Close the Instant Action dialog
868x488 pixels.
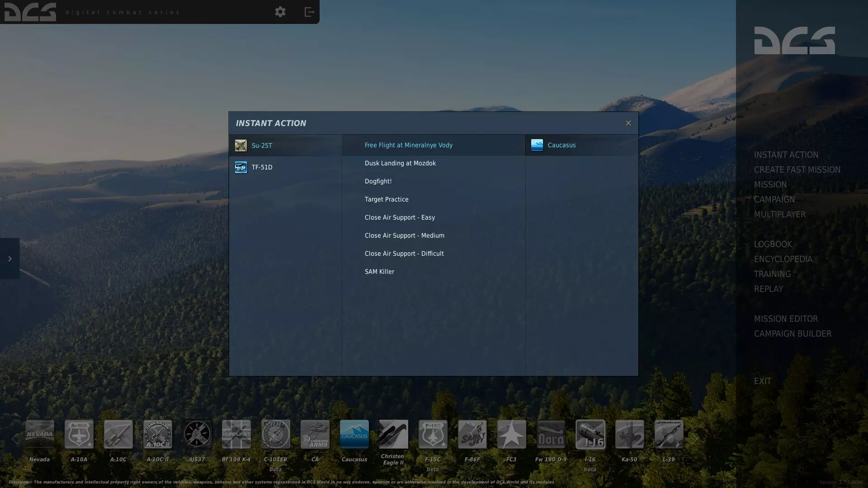tap(628, 123)
